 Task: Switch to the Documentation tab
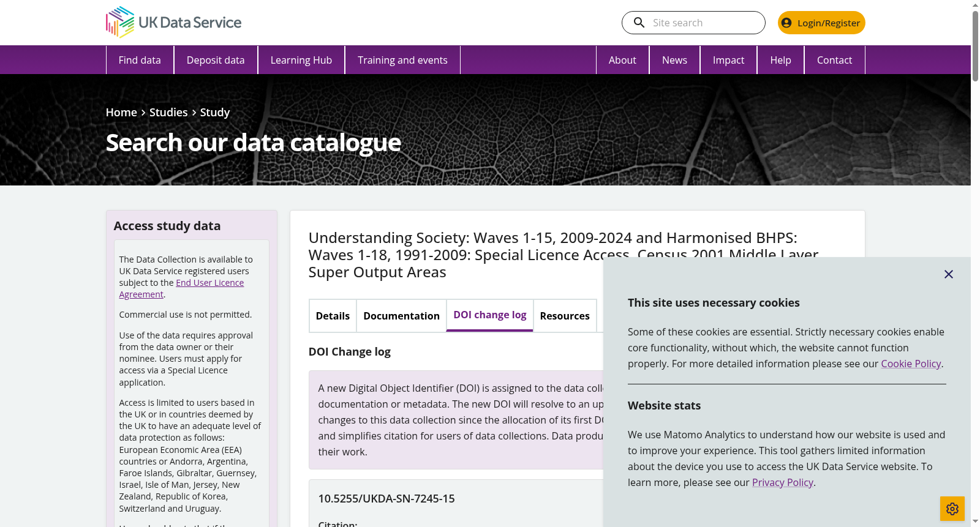(401, 316)
